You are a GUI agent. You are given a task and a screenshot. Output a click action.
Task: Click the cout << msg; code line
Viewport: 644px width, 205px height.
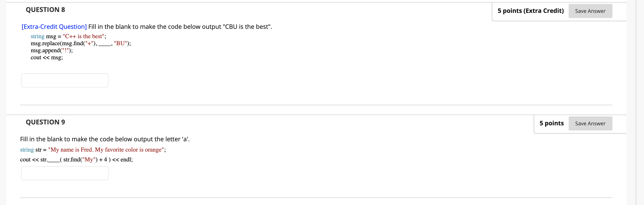coord(47,58)
